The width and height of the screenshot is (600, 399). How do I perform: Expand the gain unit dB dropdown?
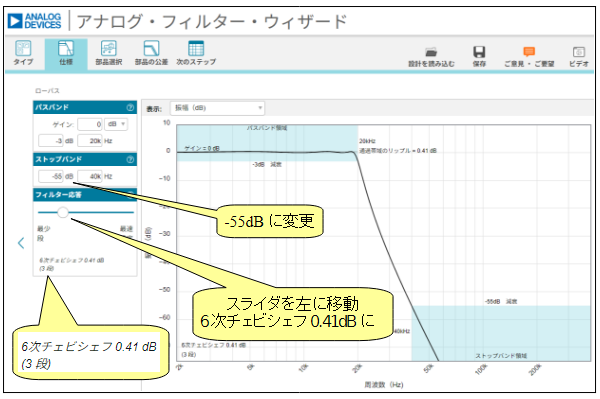116,124
